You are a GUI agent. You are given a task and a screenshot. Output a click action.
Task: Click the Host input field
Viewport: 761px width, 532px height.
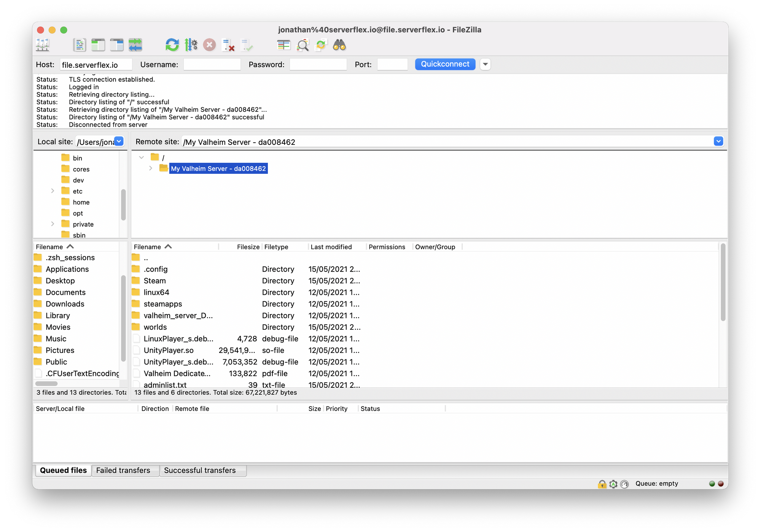[96, 65]
